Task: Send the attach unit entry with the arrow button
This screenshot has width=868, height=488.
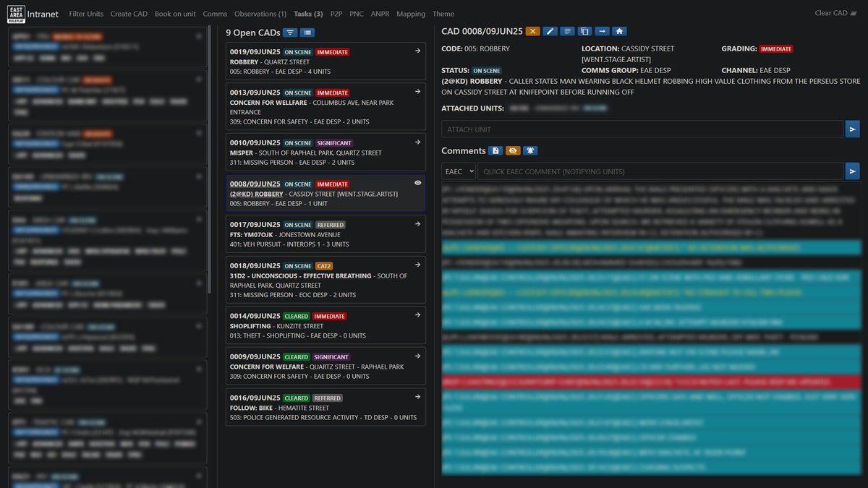Action: click(x=853, y=129)
